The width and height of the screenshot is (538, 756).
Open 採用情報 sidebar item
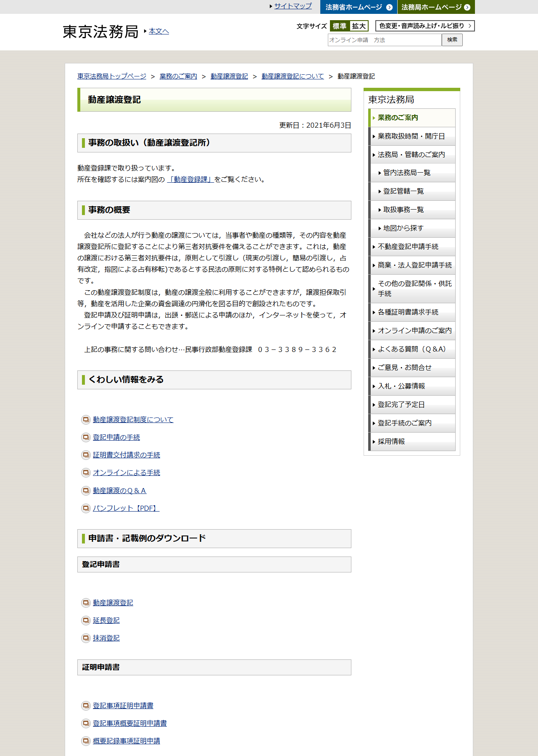coord(412,441)
